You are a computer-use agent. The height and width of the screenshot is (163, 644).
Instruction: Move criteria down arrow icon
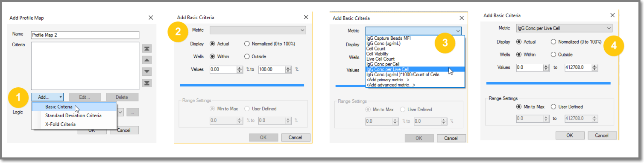point(147,71)
